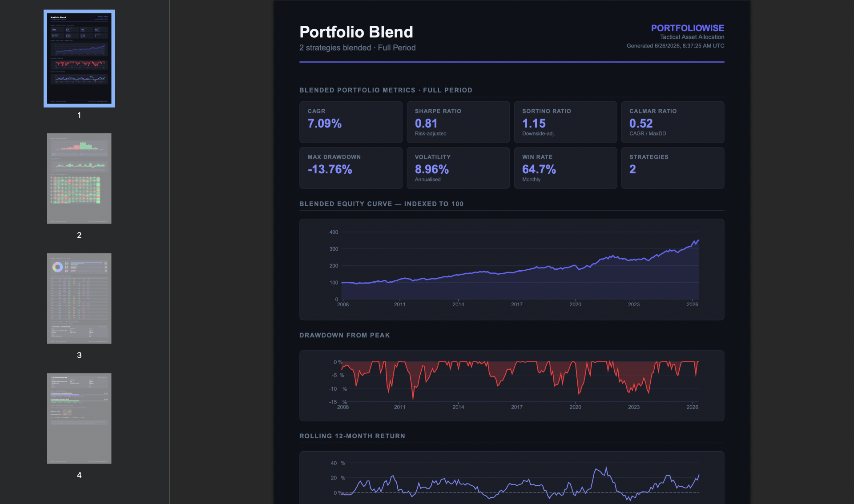Click 'Tactical Asset Allocation' text
This screenshot has height=504, width=854.
(692, 37)
